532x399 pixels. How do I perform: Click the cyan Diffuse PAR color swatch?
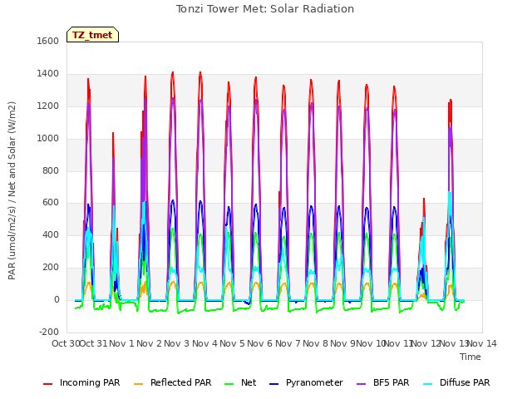point(428,384)
